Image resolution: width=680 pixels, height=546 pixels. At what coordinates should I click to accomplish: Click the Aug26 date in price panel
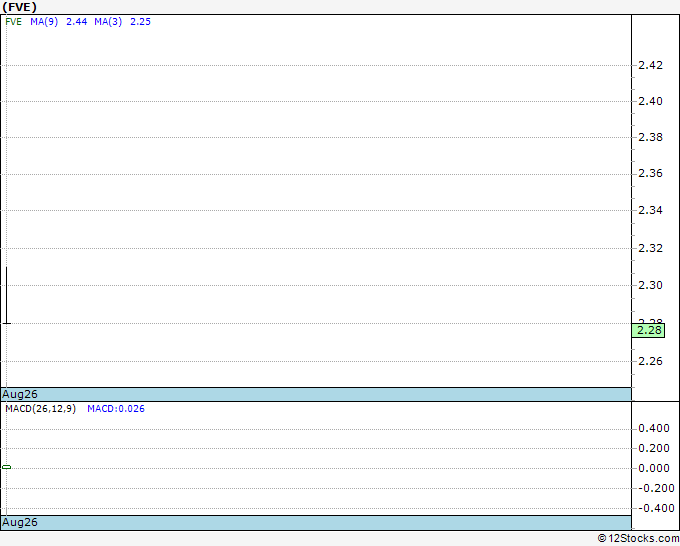tap(20, 394)
